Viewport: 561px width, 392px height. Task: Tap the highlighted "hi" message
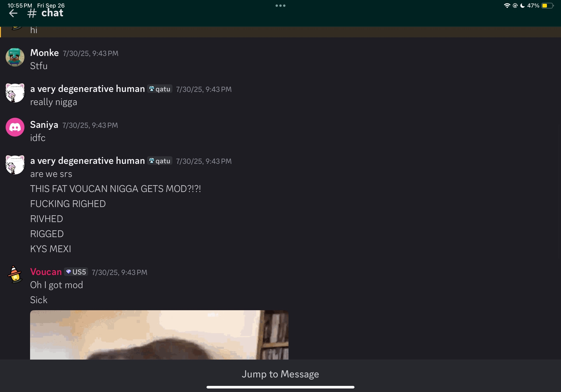(x=34, y=30)
